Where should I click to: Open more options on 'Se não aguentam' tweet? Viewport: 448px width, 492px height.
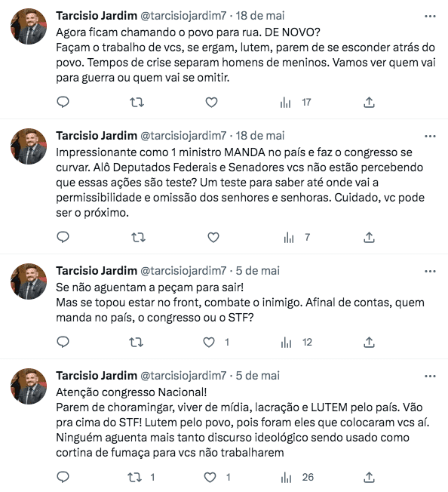430,271
